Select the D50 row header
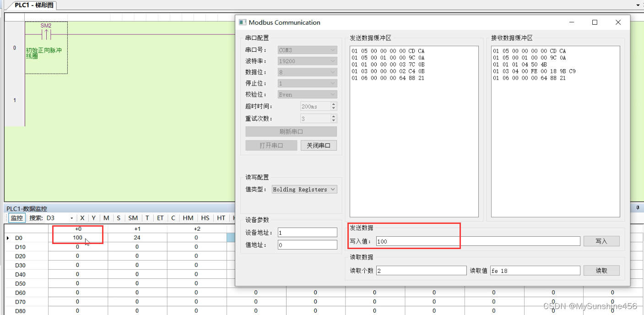This screenshot has width=644, height=315. click(x=26, y=283)
